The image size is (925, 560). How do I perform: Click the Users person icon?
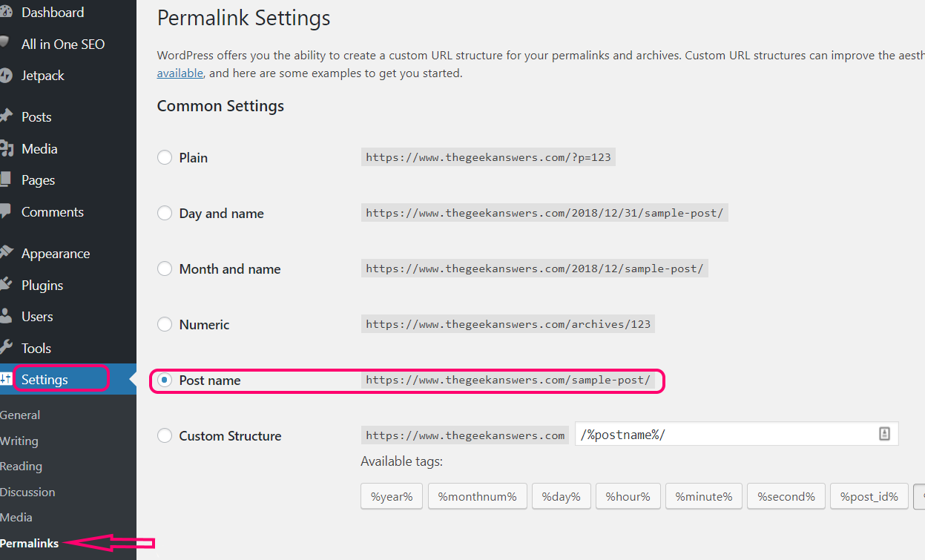pyautogui.click(x=6, y=316)
